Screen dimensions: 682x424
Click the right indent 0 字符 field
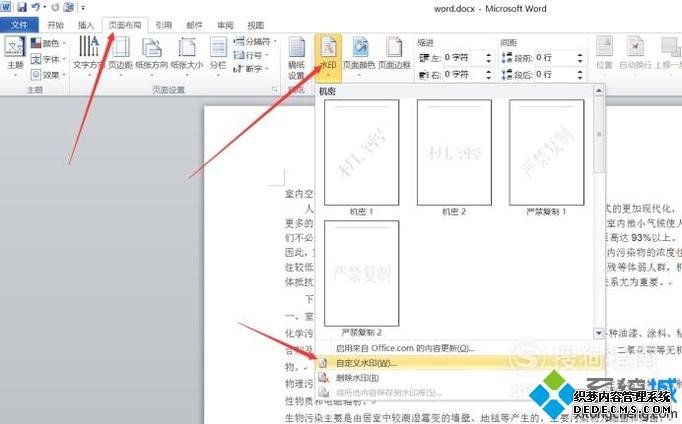tap(462, 74)
